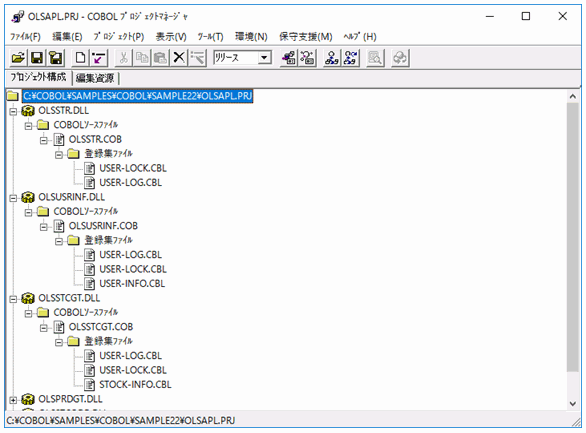Screen dimensions: 586x433
Task: Select the highlighted OLSAPL.PRJ root path
Action: 138,96
